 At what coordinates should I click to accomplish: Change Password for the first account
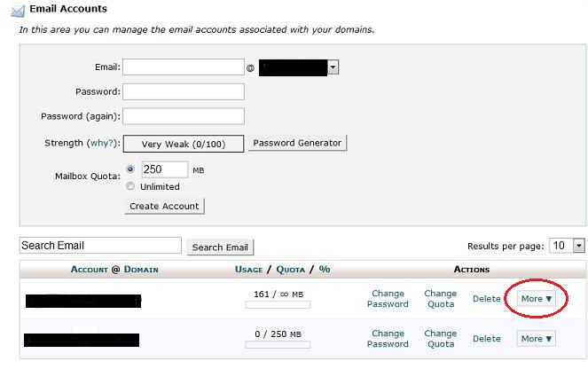[x=388, y=299]
